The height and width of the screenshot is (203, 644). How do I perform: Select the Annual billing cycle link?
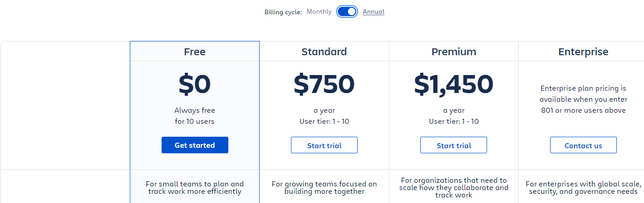pos(373,12)
